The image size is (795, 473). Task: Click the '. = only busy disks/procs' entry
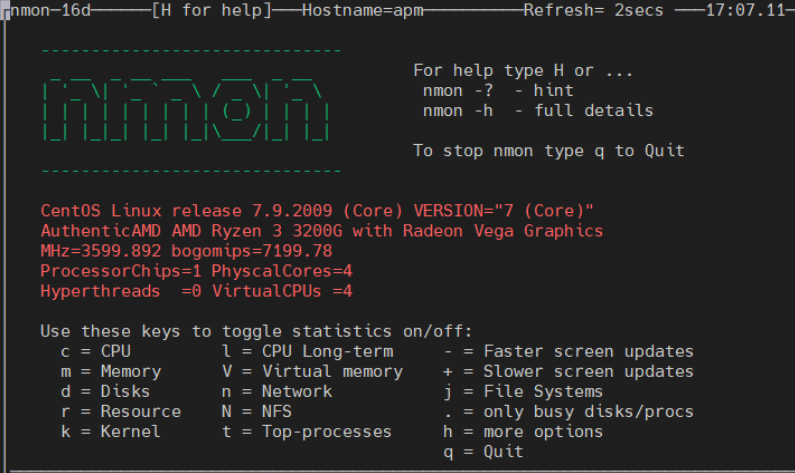pyautogui.click(x=568, y=411)
